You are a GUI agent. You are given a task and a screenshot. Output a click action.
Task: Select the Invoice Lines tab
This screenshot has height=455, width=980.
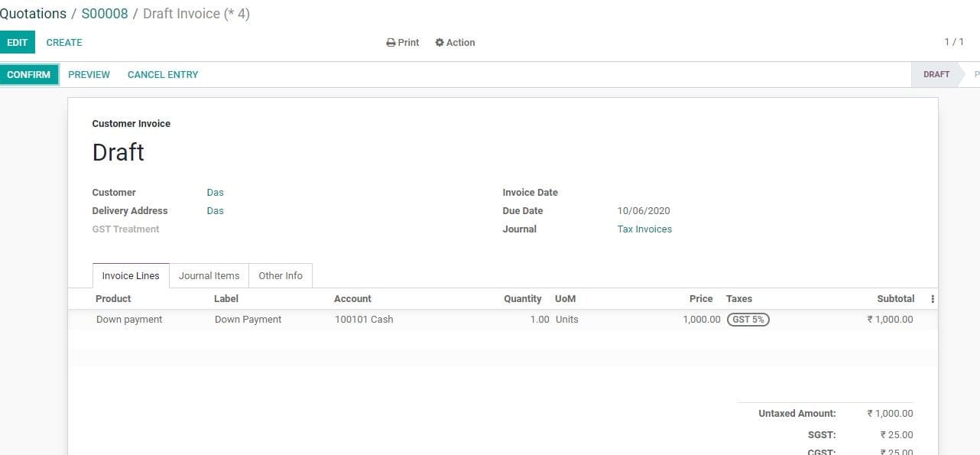(130, 275)
